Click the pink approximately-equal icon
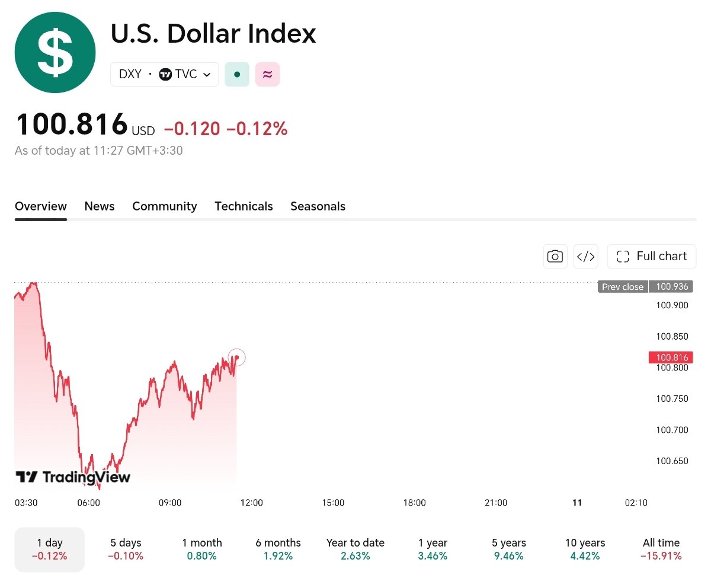This screenshot has width=711, height=588. [x=267, y=75]
